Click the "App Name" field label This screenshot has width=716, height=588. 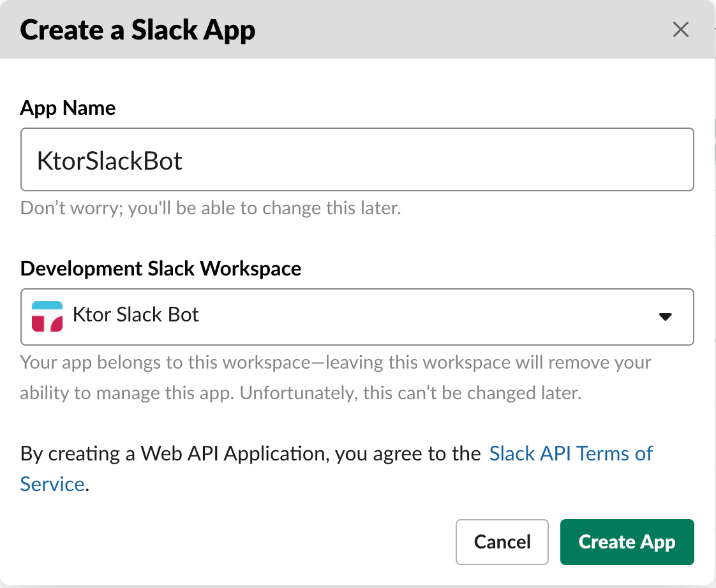click(68, 108)
